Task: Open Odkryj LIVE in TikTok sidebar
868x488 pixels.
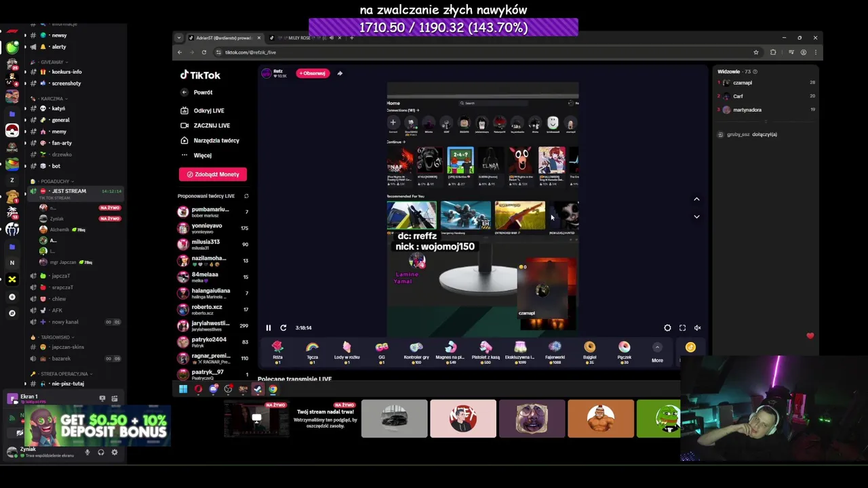Action: click(x=202, y=110)
